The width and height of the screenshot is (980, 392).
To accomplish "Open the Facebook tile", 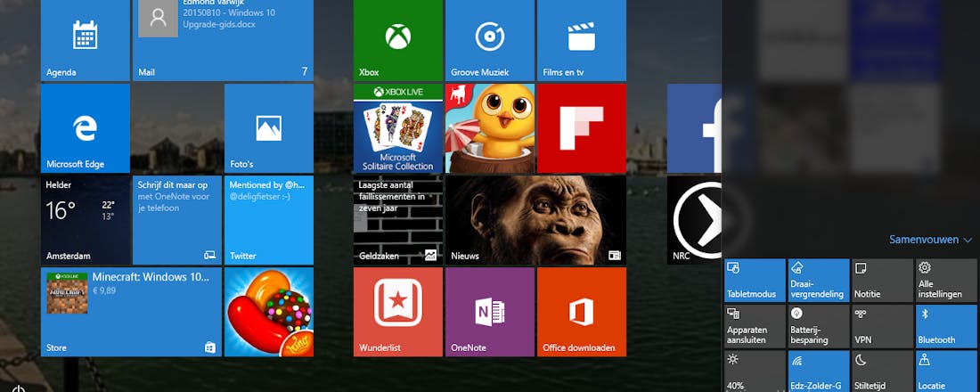I will [694, 128].
